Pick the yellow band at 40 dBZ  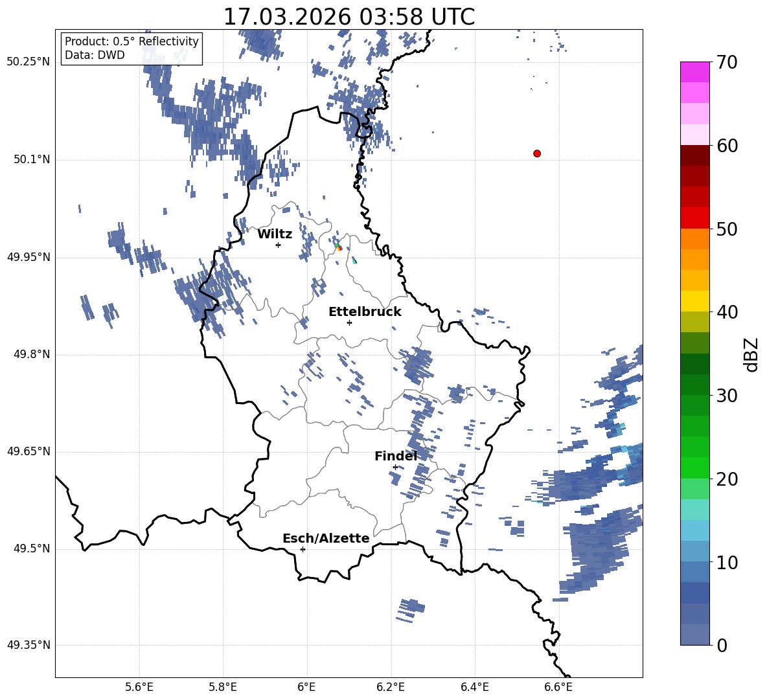(x=695, y=302)
